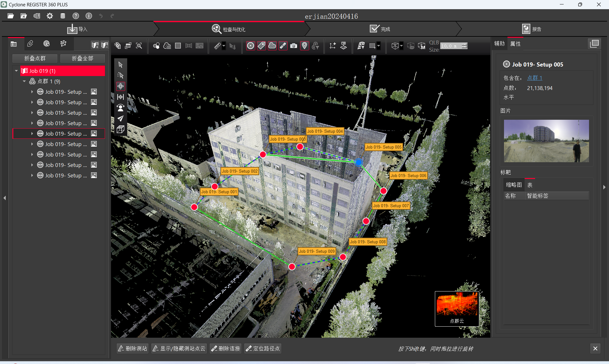
Task: Open the 点群 1 link in properties
Action: pyautogui.click(x=535, y=78)
